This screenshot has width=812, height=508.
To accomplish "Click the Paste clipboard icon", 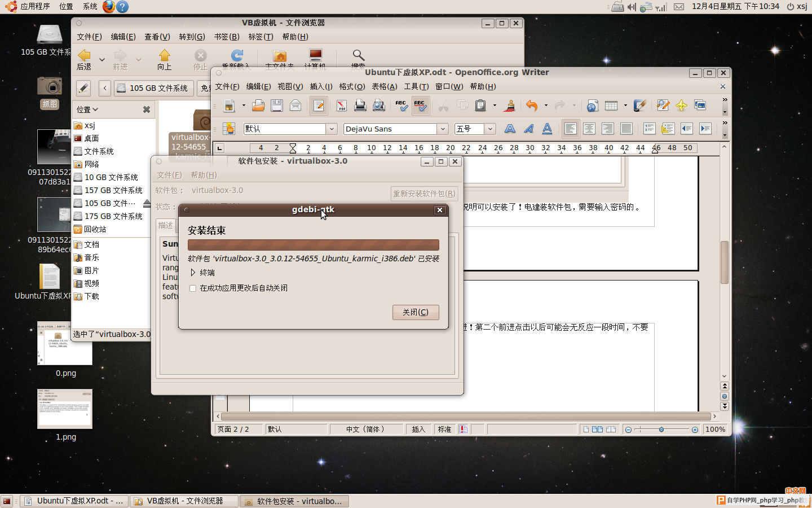I will (480, 106).
